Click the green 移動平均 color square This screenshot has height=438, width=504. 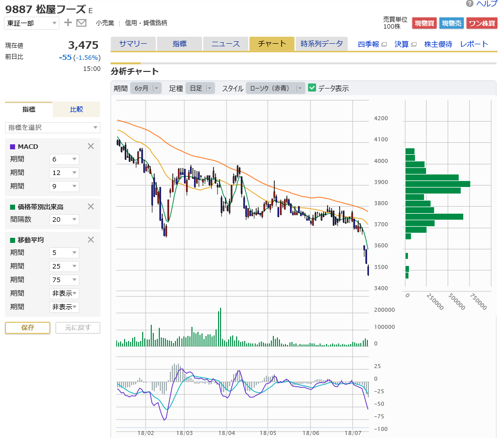pos(13,240)
